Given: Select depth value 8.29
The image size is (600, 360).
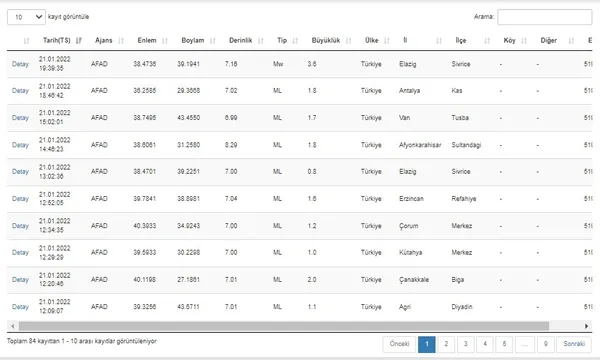Looking at the screenshot, I should tap(231, 145).
